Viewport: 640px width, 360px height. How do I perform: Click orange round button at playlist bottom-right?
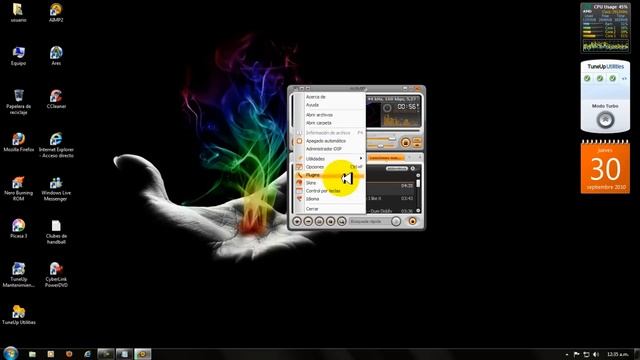[x=413, y=221]
